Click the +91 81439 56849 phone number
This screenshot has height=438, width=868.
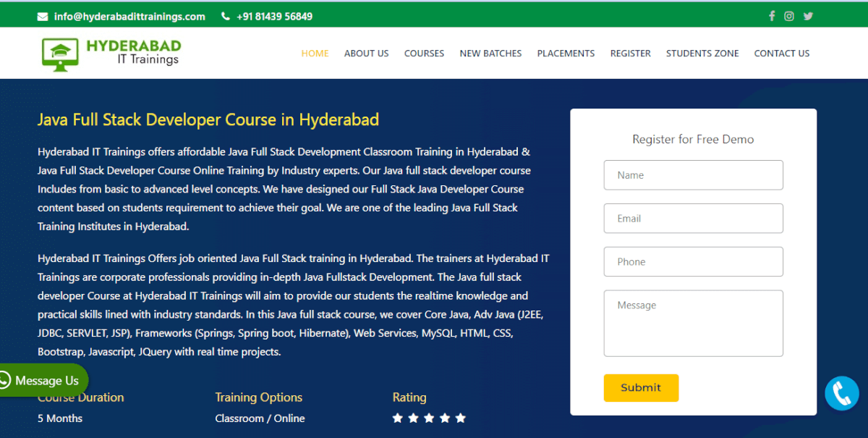[273, 15]
